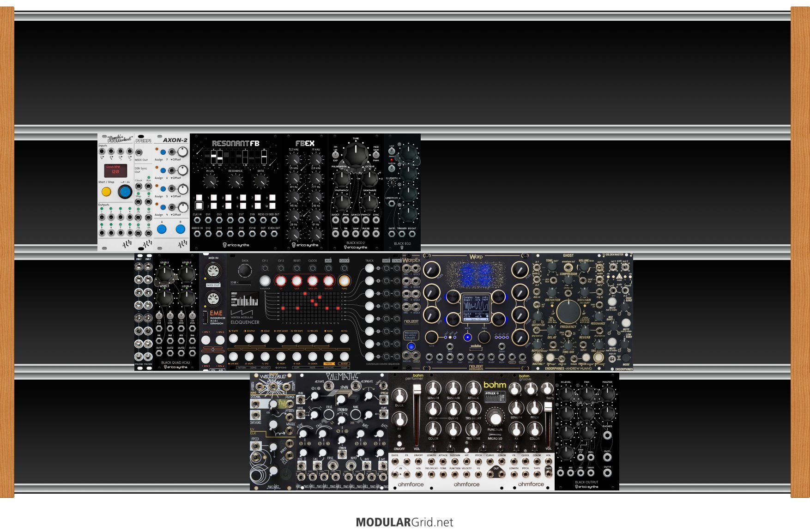Toggle the ON/OFF button on bohm performer
Viewport: 810px width, 532px height.
point(399,443)
